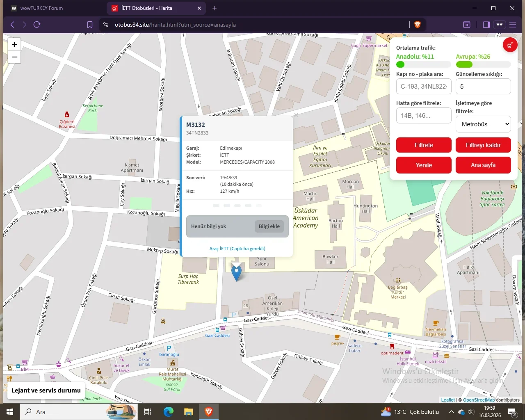Click the Bilgi ekle button
Viewport: 525px width, 420px height.
pos(269,226)
